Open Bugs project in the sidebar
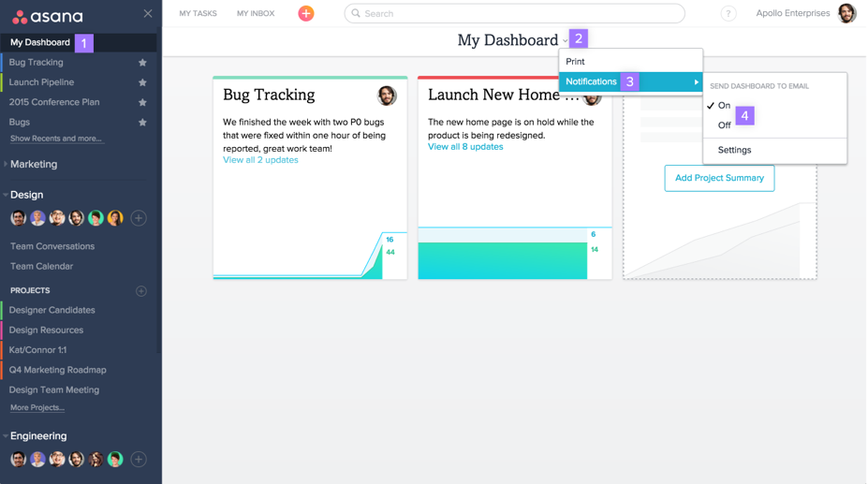868x484 pixels. click(x=20, y=123)
